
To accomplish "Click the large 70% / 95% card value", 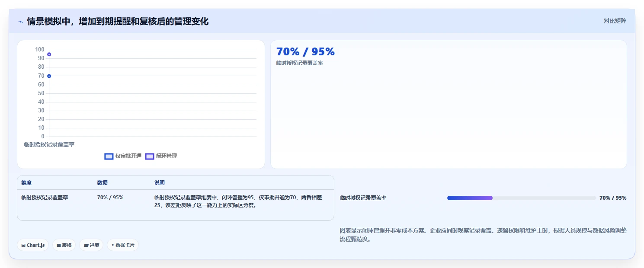I will point(305,52).
